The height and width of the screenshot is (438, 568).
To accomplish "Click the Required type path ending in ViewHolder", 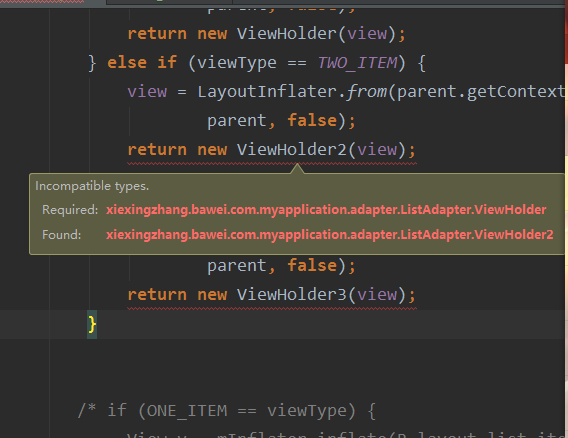I will coord(326,210).
